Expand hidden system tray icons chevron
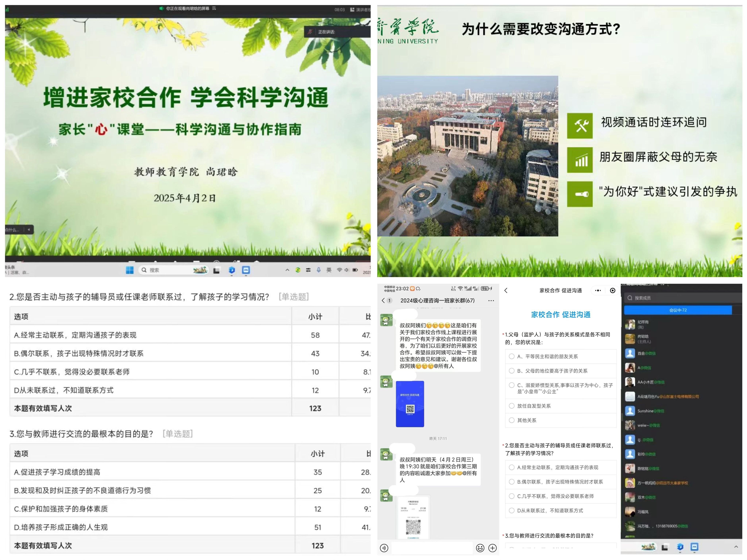Image resolution: width=747 pixels, height=560 pixels. coord(287,270)
